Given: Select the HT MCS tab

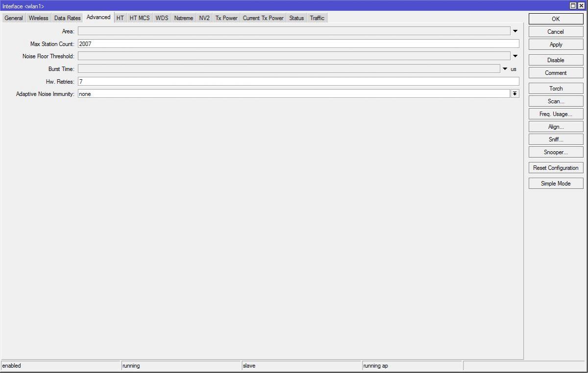Looking at the screenshot, I should 140,18.
